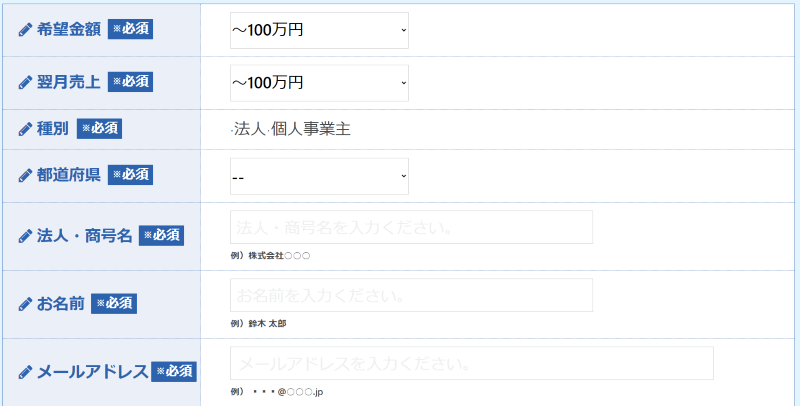Screen dimensions: 800x406
Task: Click the pencil icon beside 翌月売上
Action: click(x=26, y=82)
